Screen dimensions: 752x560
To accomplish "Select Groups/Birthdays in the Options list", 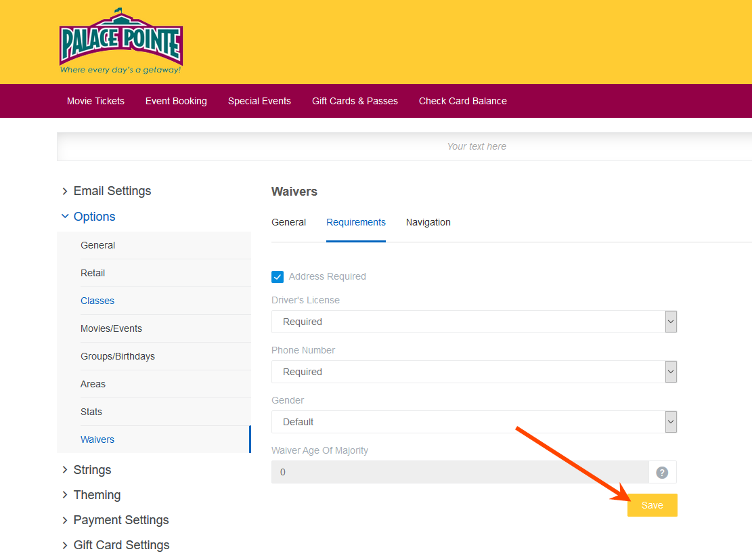I will [118, 356].
